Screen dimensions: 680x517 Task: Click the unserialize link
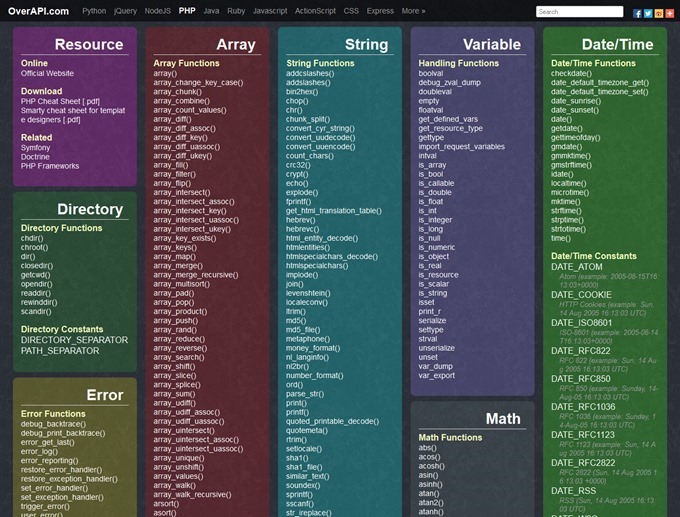(x=437, y=348)
